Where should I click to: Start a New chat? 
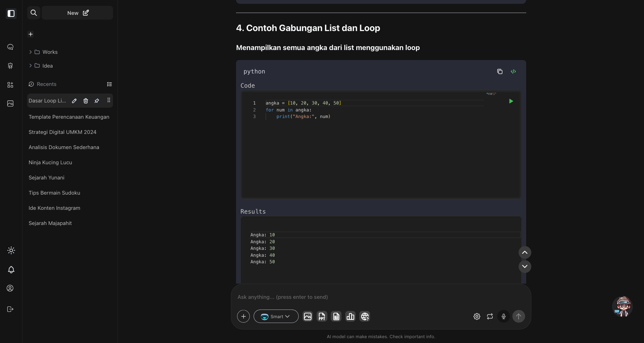click(78, 13)
